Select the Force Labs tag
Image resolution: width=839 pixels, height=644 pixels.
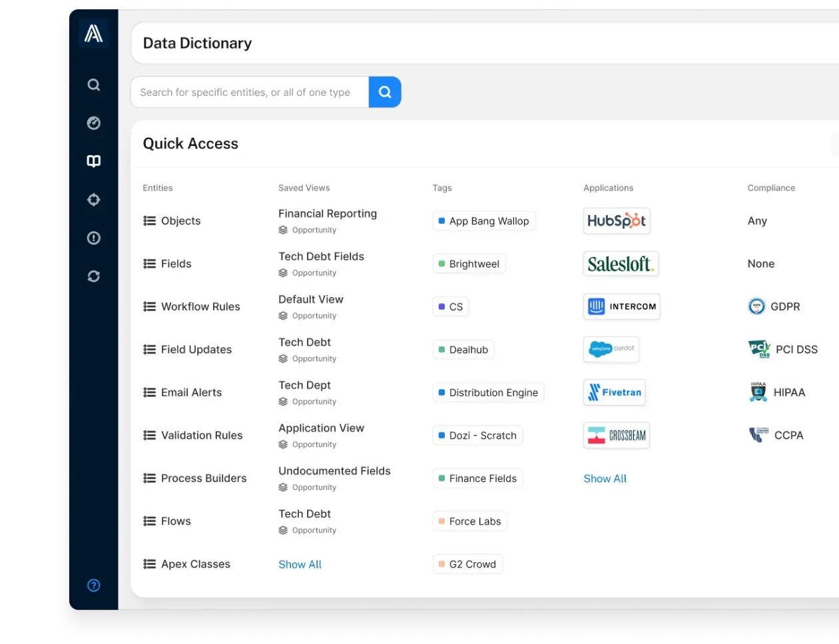[470, 521]
